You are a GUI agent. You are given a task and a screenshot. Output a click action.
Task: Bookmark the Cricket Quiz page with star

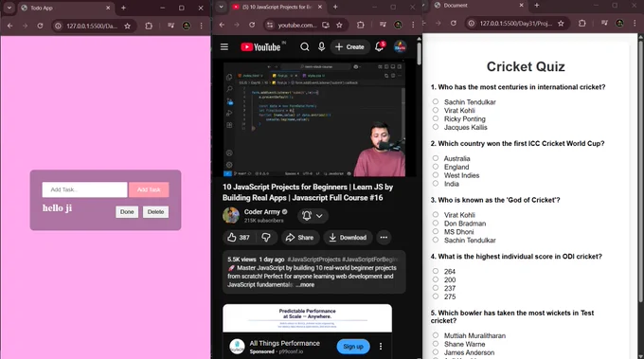(561, 24)
